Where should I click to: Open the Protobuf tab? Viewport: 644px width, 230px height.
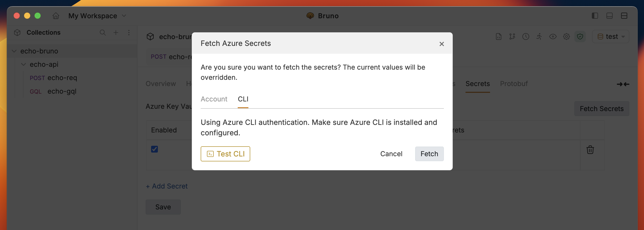[514, 83]
